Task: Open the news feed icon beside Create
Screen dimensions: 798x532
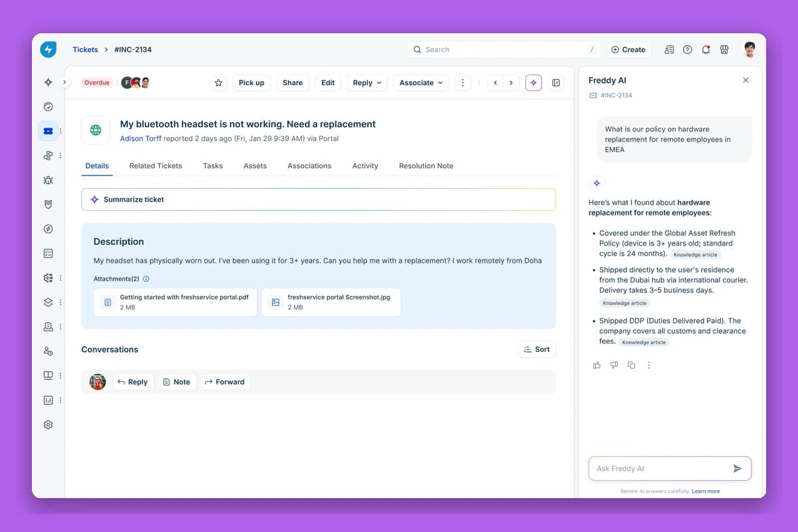Action: coord(669,50)
